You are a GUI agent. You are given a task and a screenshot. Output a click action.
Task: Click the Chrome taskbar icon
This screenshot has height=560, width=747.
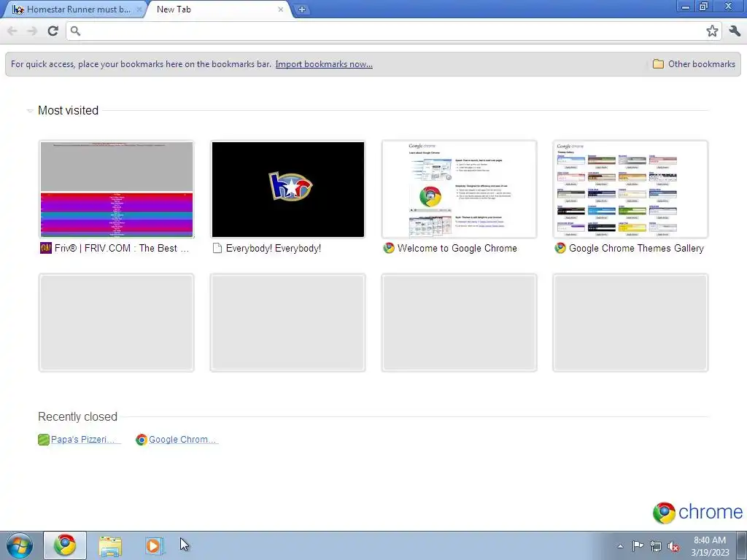[65, 545]
